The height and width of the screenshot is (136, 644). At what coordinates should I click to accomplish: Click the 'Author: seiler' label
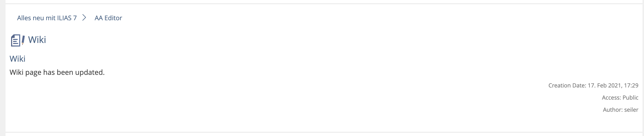pyautogui.click(x=620, y=110)
